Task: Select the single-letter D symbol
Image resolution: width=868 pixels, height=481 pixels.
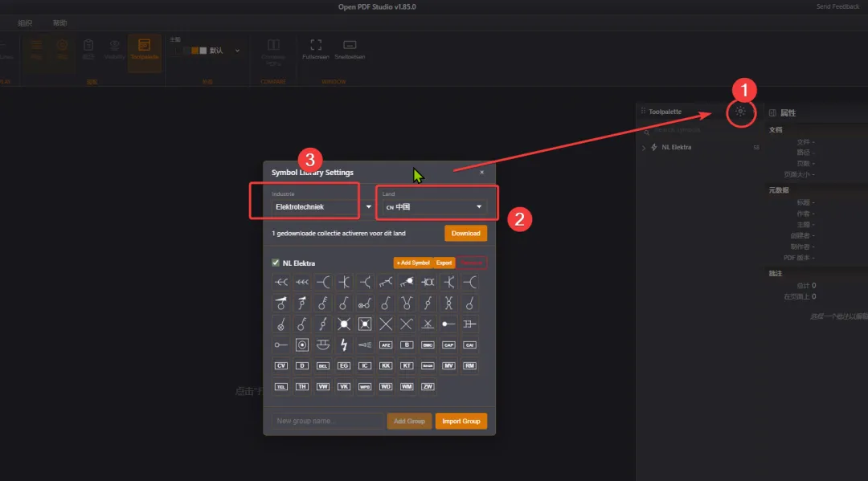Action: (301, 365)
